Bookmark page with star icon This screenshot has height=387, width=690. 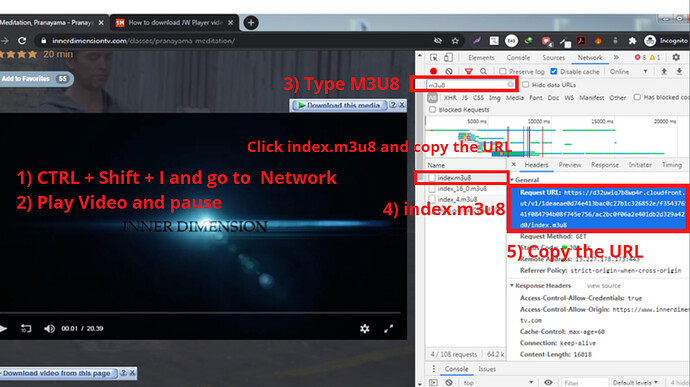pyautogui.click(x=455, y=41)
